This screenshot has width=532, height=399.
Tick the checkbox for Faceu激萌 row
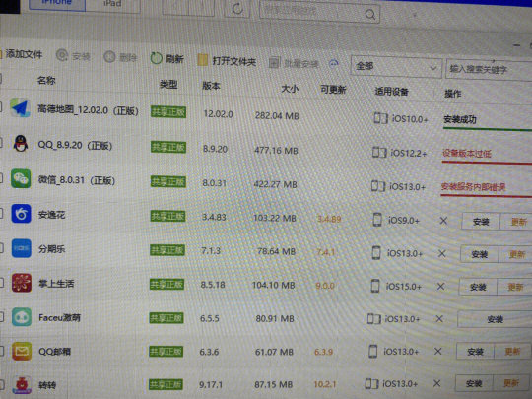(1, 317)
